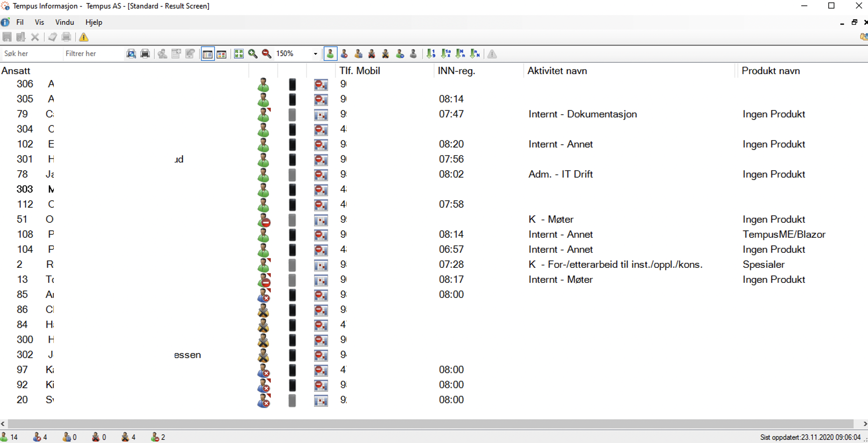
Task: Click the zoom in magnifier icon
Action: pyautogui.click(x=253, y=54)
